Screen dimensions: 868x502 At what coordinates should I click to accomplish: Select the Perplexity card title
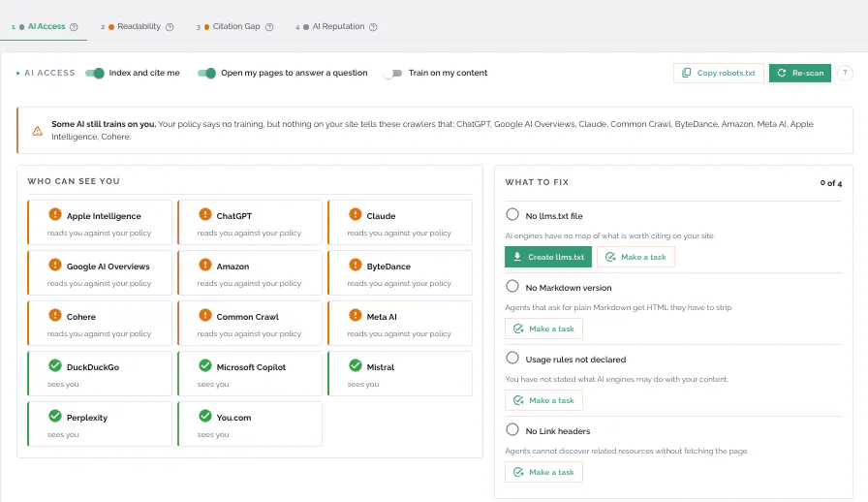87,418
